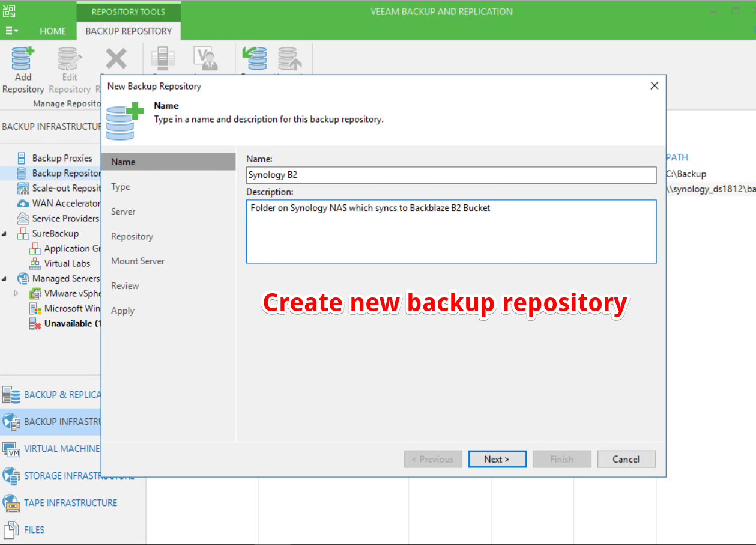The height and width of the screenshot is (545, 756).
Task: Click into the Description text box
Action: pos(451,231)
